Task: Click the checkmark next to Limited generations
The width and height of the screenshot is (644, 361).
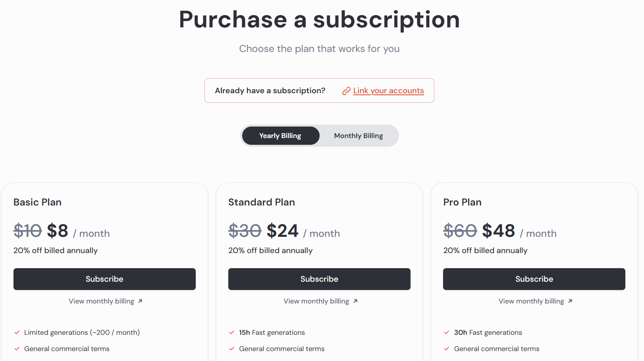Action: tap(17, 332)
